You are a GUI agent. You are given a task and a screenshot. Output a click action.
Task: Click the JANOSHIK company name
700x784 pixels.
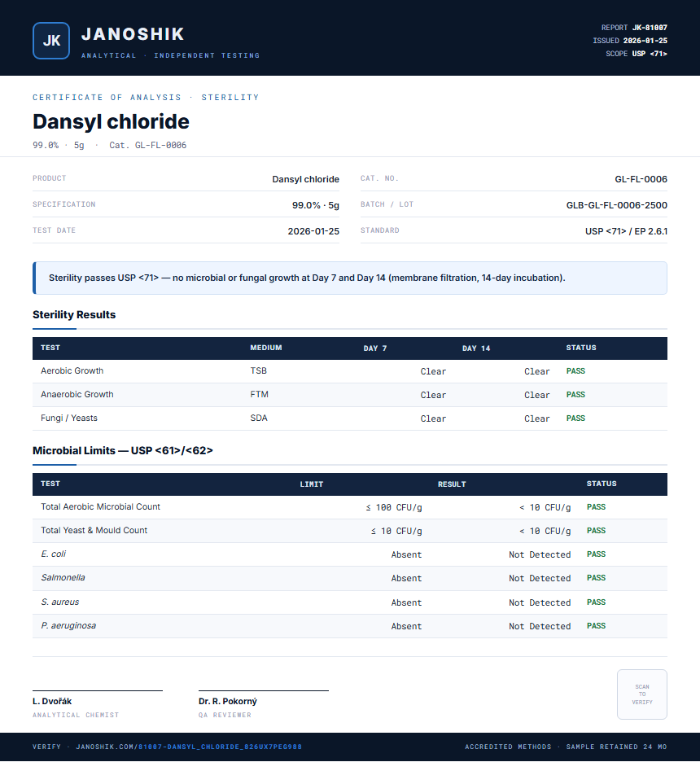coord(133,34)
